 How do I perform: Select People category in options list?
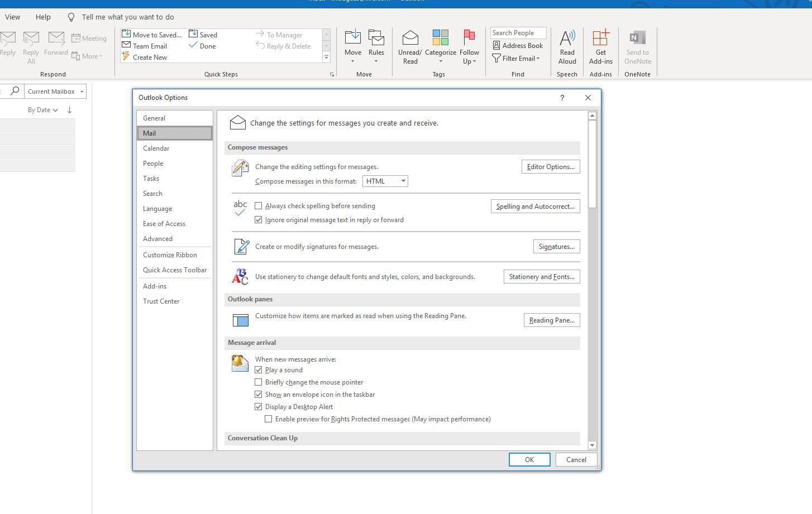click(x=174, y=164)
